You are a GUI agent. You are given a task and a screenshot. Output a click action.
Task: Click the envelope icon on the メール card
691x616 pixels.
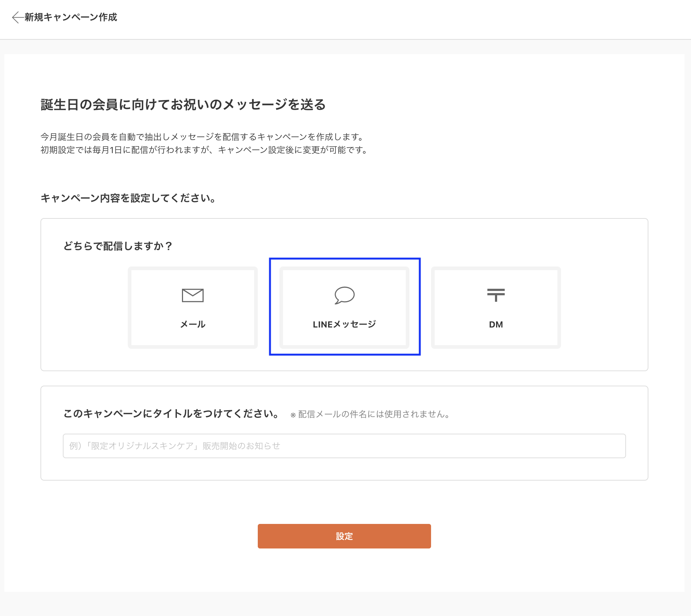192,295
